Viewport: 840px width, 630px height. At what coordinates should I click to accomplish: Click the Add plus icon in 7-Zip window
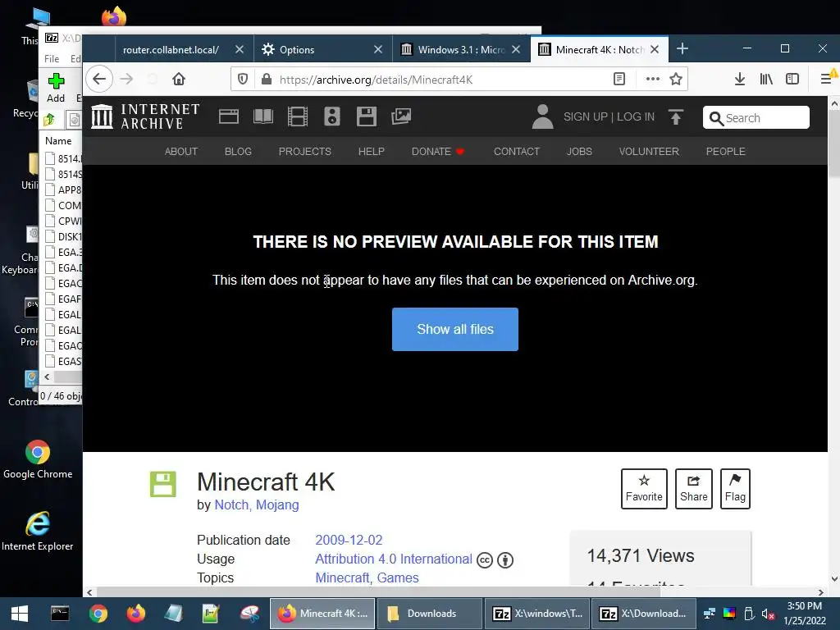[56, 81]
